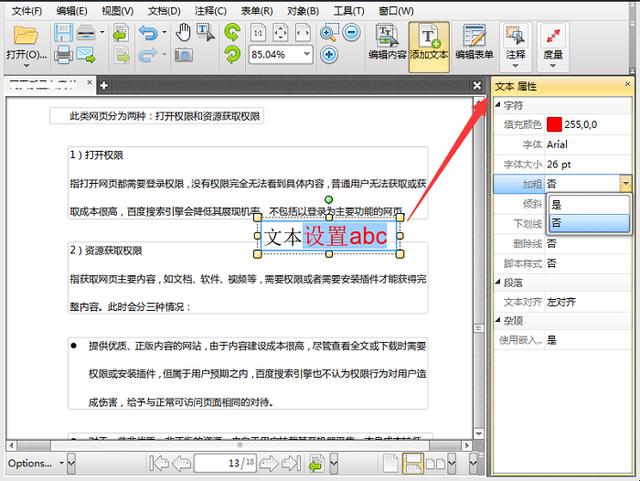The height and width of the screenshot is (481, 640).
Task: Click the 文本对齐 左对齐 value
Action: [589, 302]
